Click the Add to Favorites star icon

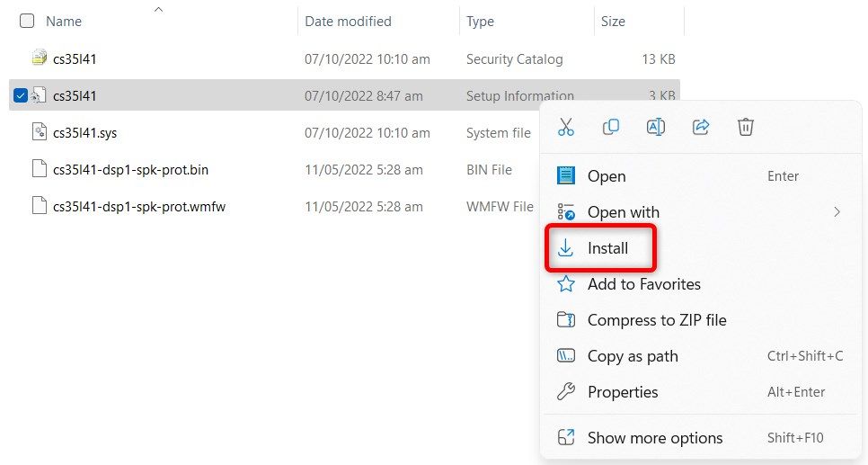(566, 283)
